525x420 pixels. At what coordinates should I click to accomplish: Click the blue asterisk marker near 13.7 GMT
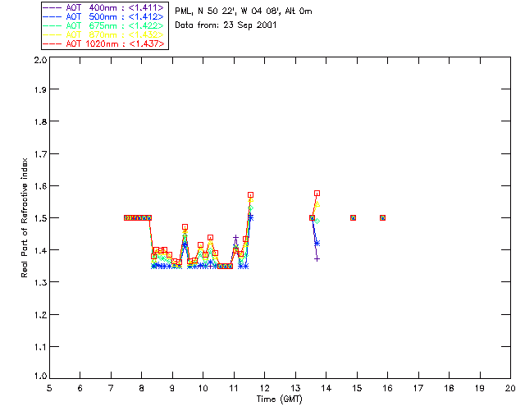(317, 243)
